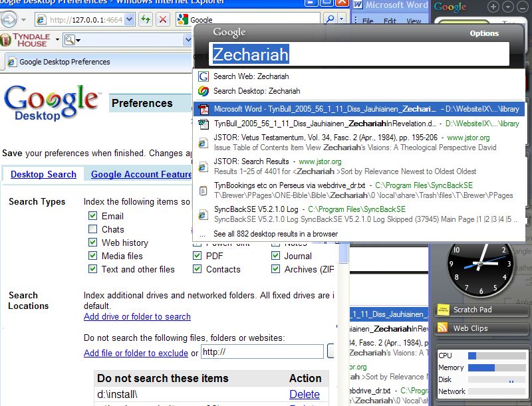Uncheck the Text and other files checkbox
Image resolution: width=532 pixels, height=406 pixels.
coord(92,269)
